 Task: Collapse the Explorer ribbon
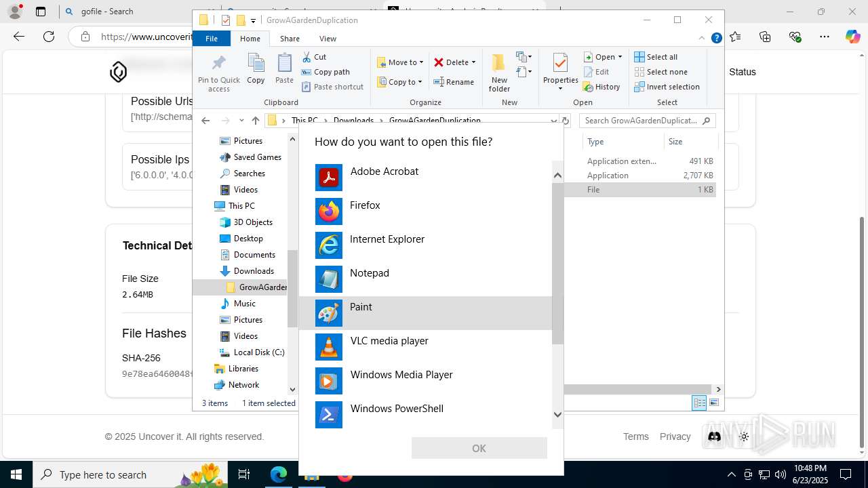[702, 38]
